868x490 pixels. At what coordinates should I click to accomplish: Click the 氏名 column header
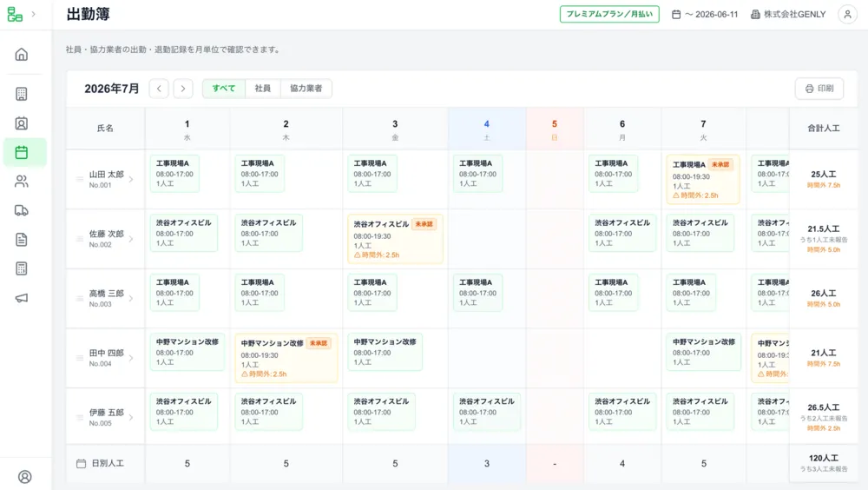coord(105,128)
